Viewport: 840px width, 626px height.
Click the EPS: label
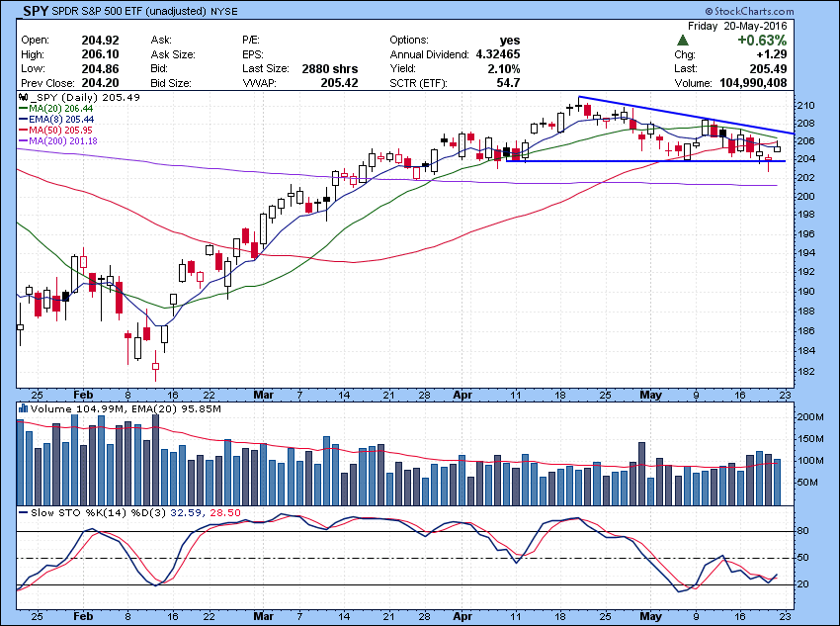253,54
